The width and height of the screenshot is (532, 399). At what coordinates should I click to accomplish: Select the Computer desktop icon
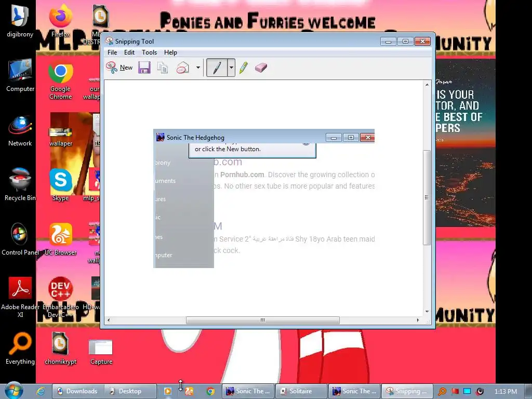point(20,75)
